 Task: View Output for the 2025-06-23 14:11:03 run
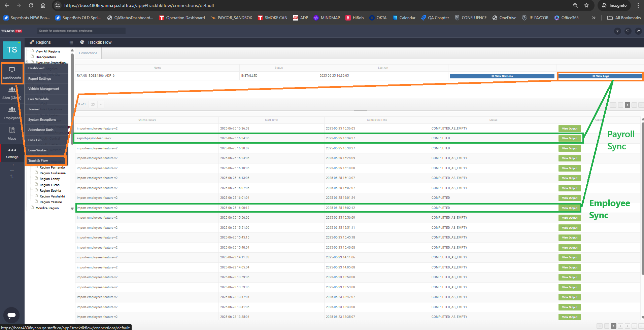570,258
